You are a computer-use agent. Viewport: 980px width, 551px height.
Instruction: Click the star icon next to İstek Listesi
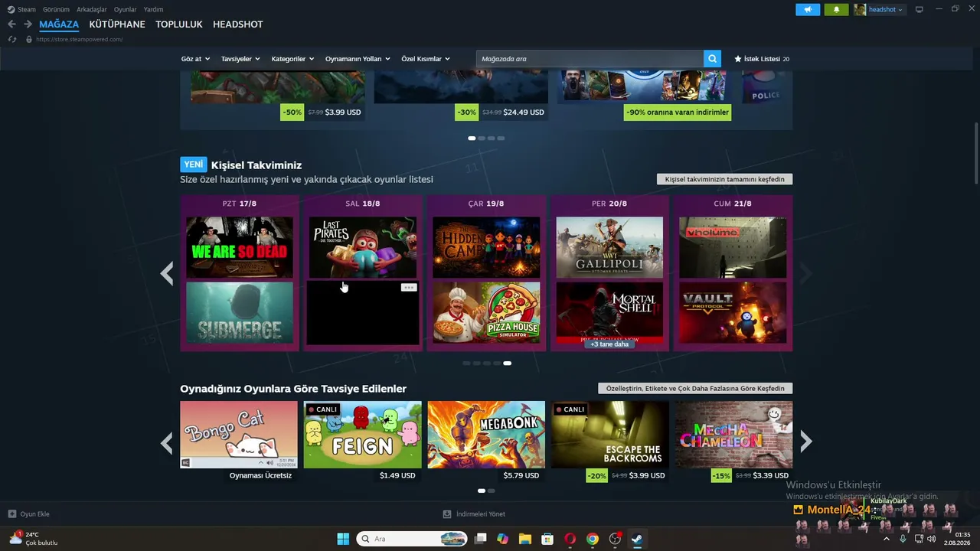pyautogui.click(x=738, y=59)
